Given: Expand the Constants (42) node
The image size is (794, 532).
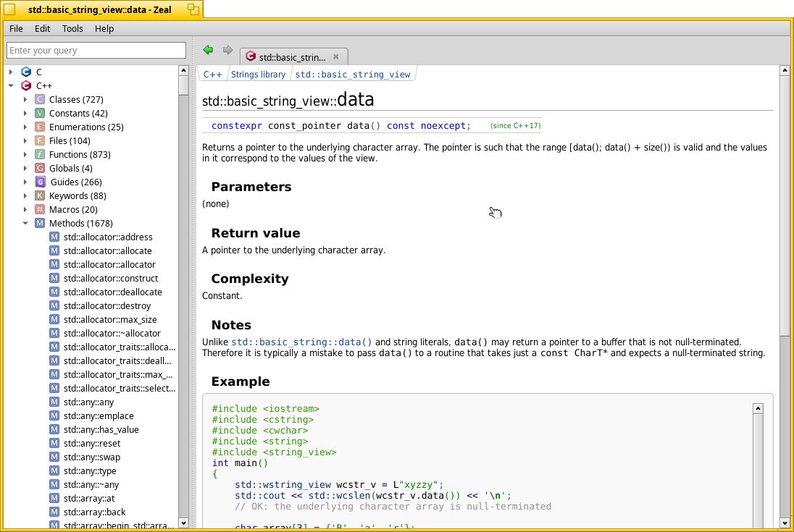Looking at the screenshot, I should click(25, 113).
